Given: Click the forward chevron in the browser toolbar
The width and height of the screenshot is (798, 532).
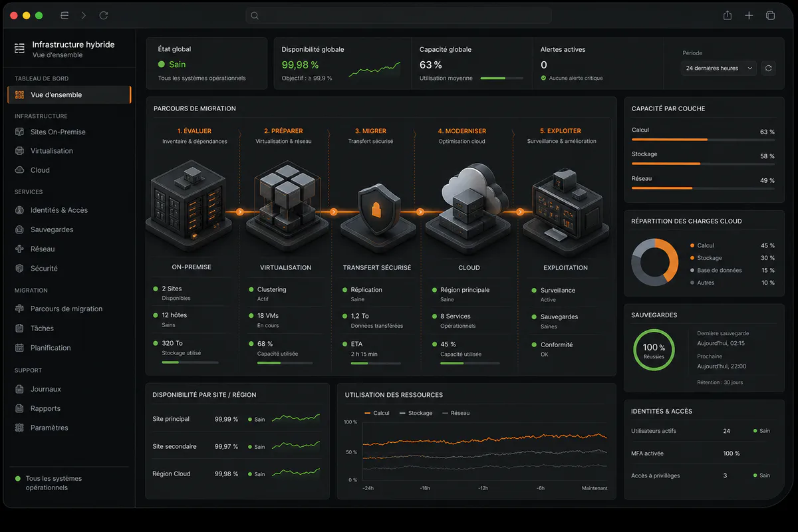Looking at the screenshot, I should tap(84, 15).
